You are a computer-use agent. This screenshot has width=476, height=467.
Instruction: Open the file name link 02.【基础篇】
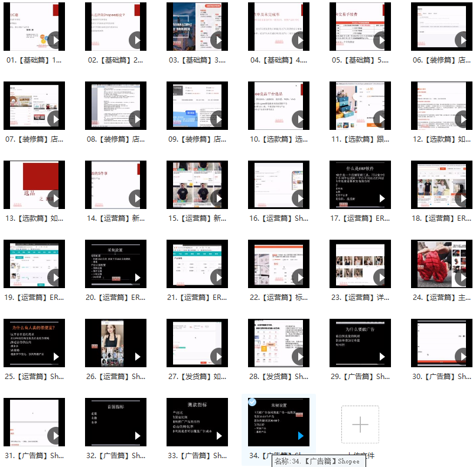[x=116, y=60]
